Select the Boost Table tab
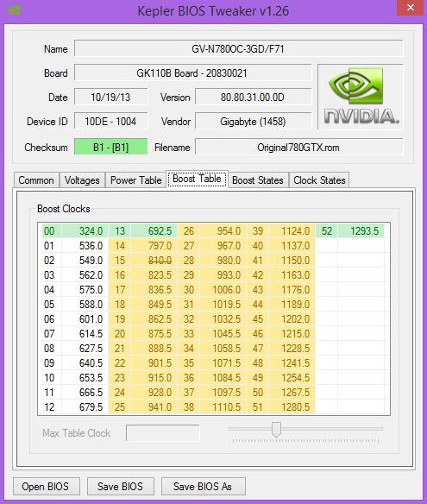 pyautogui.click(x=197, y=179)
